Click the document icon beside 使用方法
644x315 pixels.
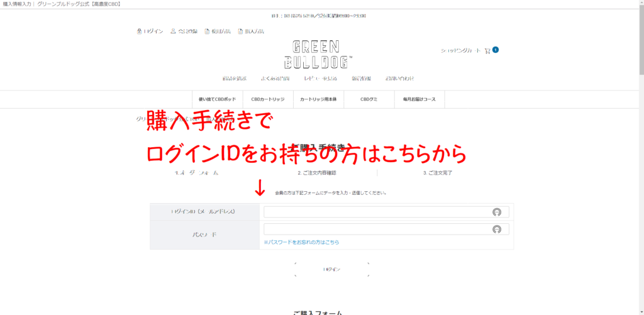click(x=207, y=31)
